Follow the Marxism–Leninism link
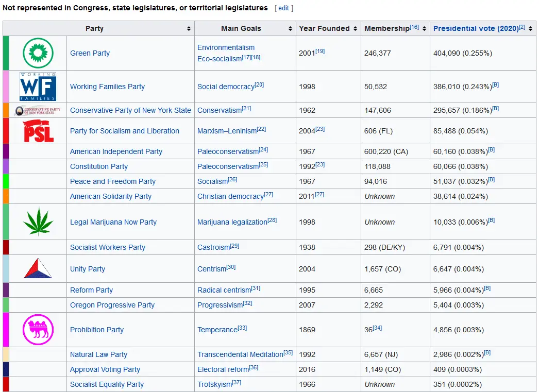Viewport: 539px width, 392px height. click(x=227, y=131)
